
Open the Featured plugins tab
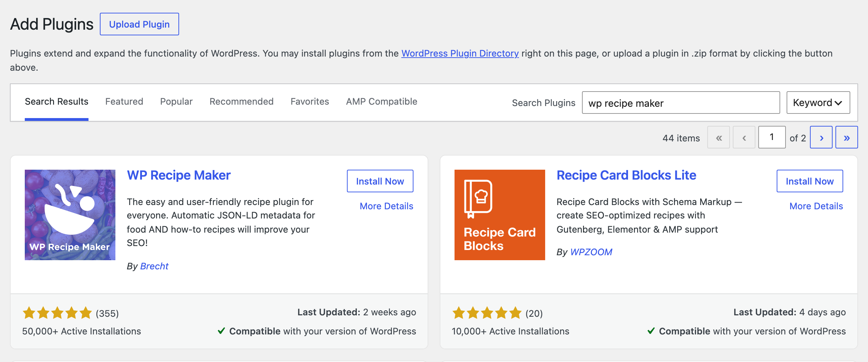[124, 101]
